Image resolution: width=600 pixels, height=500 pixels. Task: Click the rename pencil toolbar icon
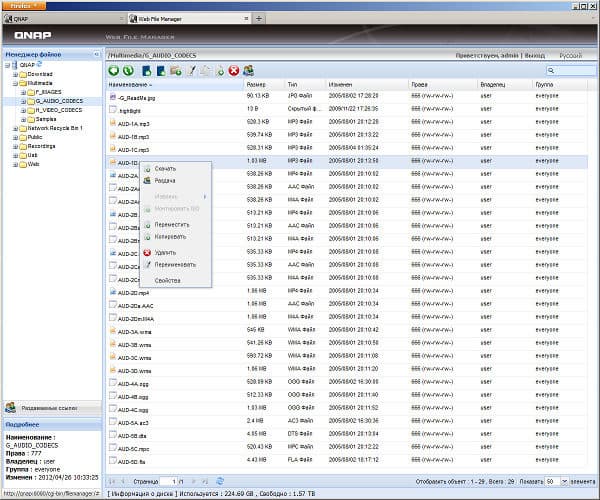click(x=191, y=70)
